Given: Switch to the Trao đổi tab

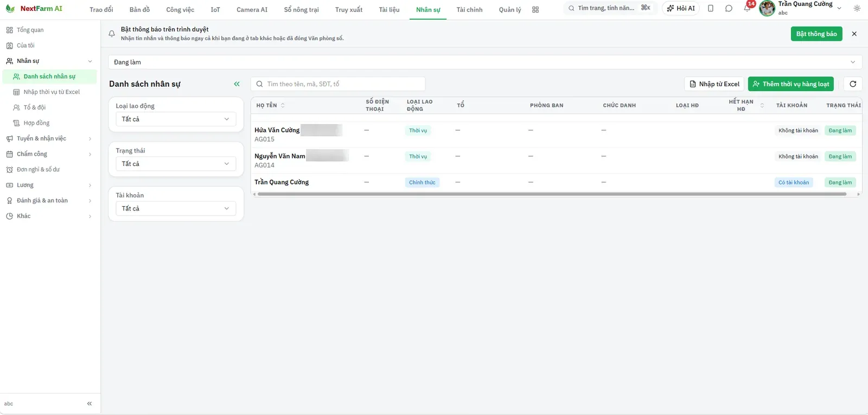Looking at the screenshot, I should point(101,10).
